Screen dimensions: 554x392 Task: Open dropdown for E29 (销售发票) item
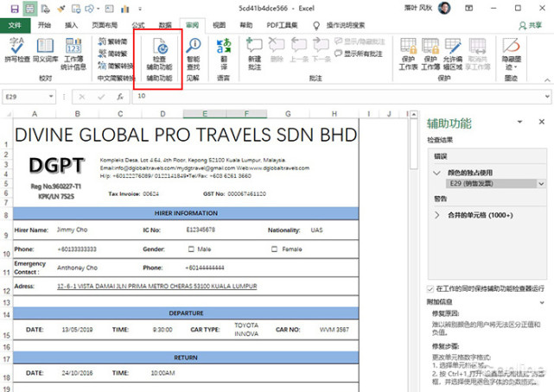[541, 183]
